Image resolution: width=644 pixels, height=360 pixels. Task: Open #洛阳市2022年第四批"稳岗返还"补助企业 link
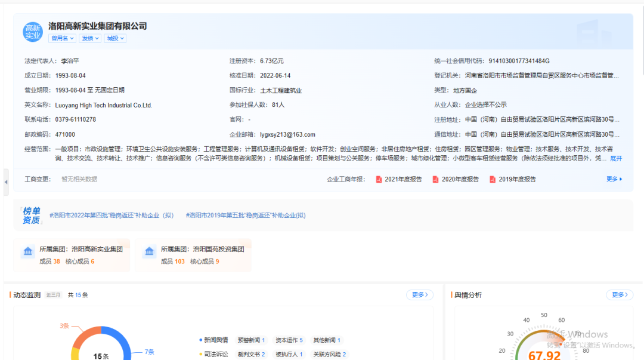[112, 215]
